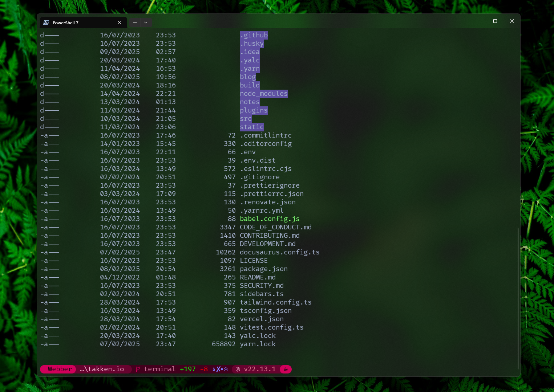Click the git branch icon in the prompt
This screenshot has height=392, width=554.
coord(137,369)
